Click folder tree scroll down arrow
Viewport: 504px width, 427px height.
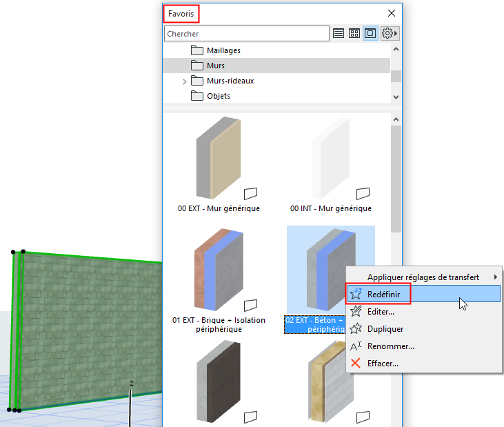click(396, 97)
